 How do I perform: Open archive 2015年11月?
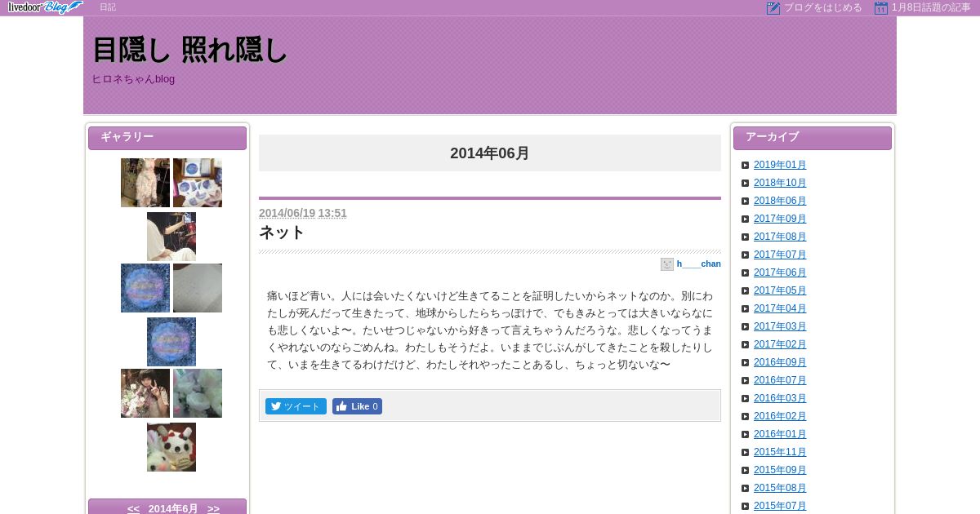(x=780, y=452)
